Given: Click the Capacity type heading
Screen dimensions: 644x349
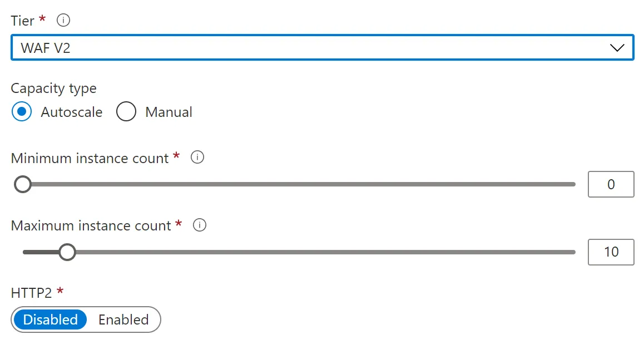Looking at the screenshot, I should [53, 89].
